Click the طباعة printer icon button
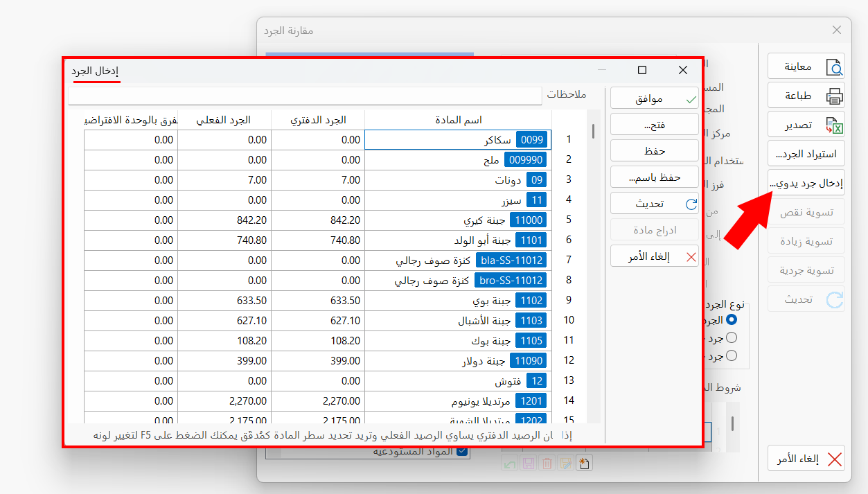 click(x=806, y=96)
